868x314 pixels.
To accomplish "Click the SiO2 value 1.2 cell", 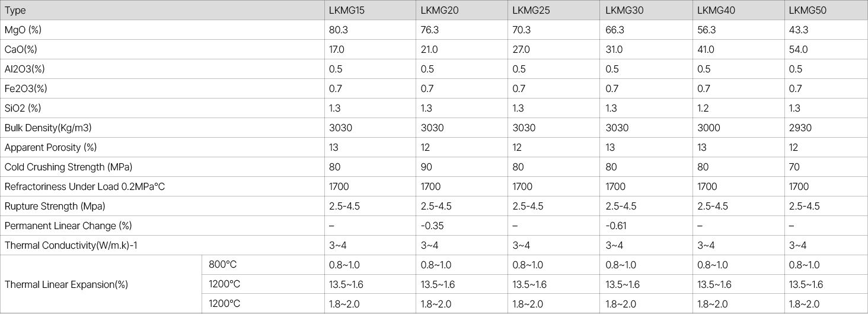I will click(x=704, y=108).
